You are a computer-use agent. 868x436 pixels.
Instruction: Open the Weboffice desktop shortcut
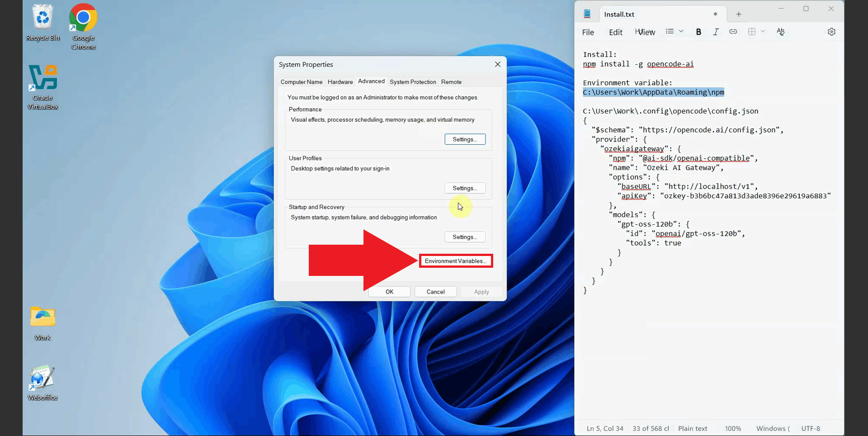pos(42,377)
